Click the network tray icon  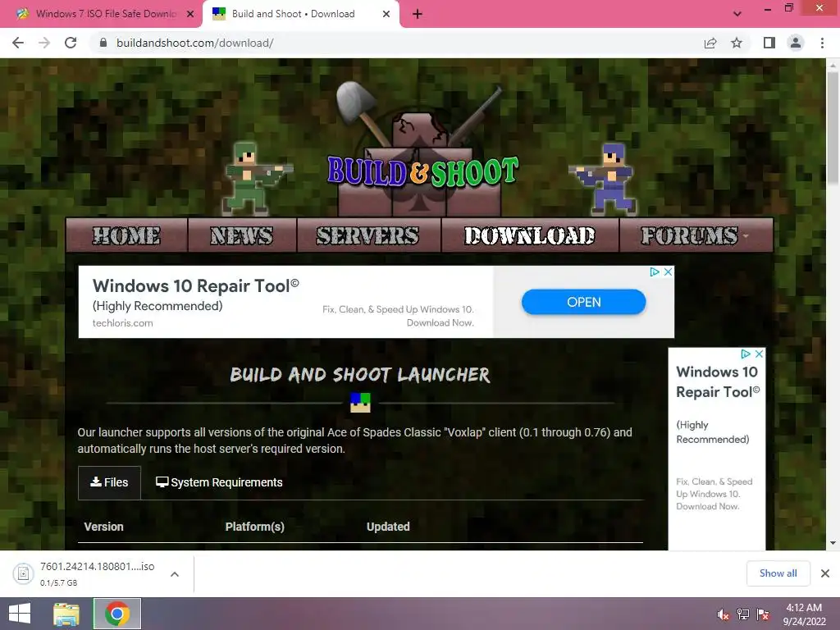743,614
